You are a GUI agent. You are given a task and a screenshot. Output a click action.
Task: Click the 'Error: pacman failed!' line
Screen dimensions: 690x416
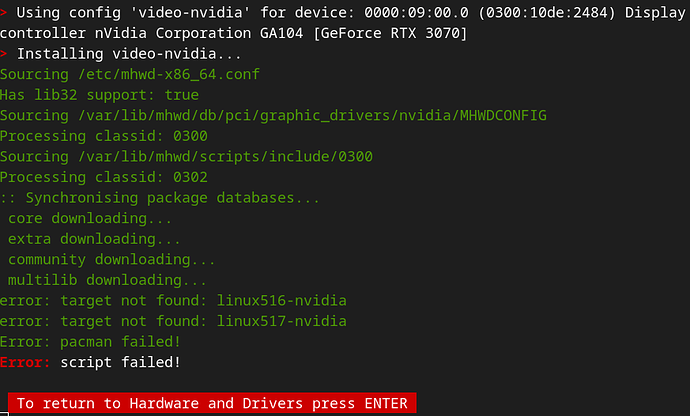click(90, 342)
